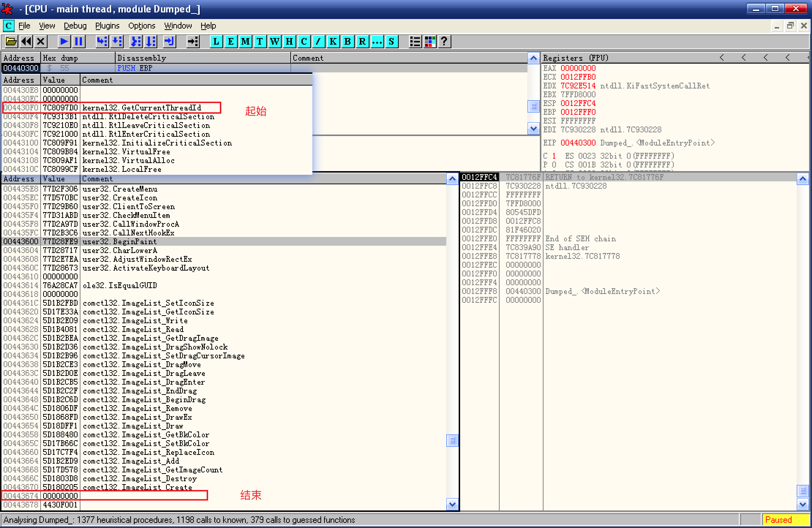Click stack entry RETURN to kernel32.7C81776F
This screenshot has height=528, width=812.
604,177
